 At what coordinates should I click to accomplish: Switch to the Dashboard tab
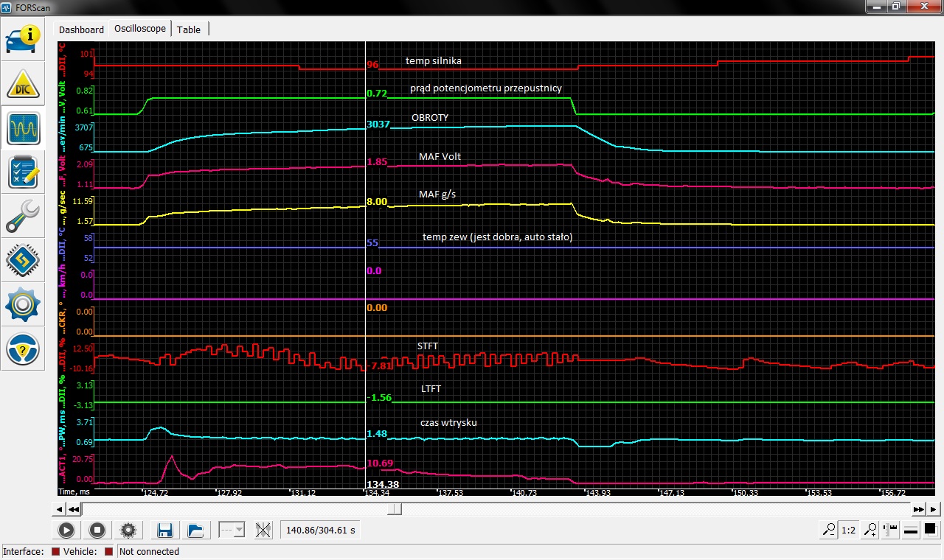pyautogui.click(x=81, y=29)
